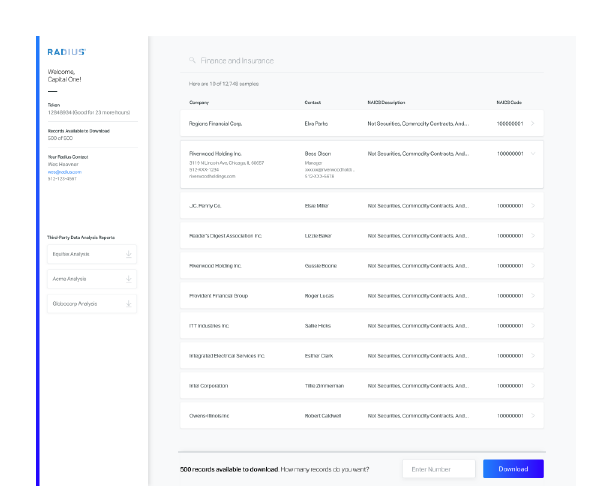Image resolution: width=612 pixels, height=486 pixels.
Task: Expand the Intel Corporation row
Action: 533,386
